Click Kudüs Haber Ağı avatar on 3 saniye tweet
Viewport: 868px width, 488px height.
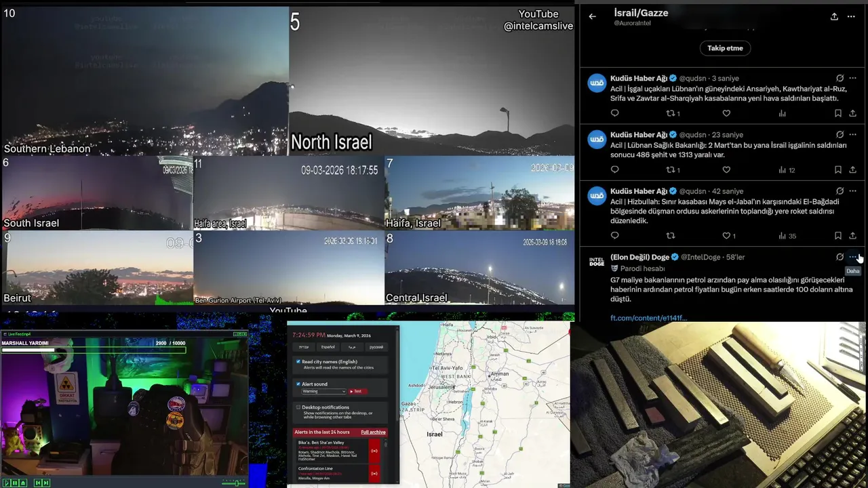[597, 83]
